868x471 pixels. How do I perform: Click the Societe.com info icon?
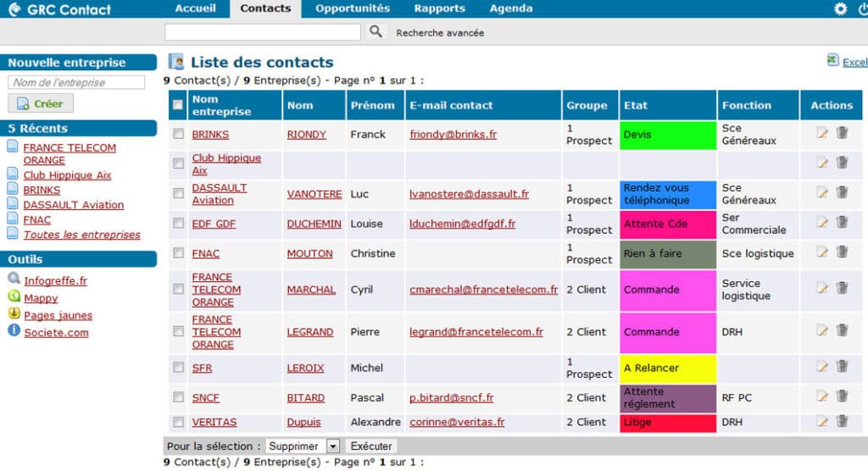14,330
